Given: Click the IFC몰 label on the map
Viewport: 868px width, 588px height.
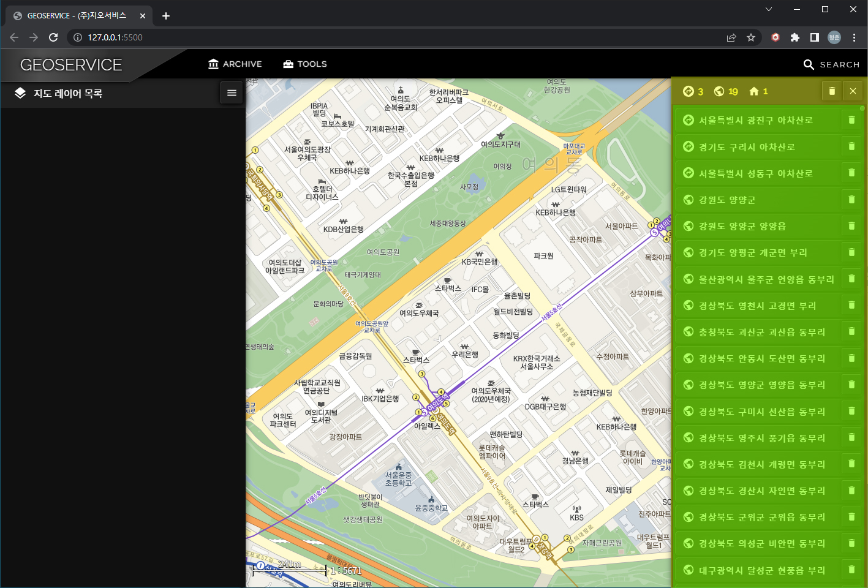Looking at the screenshot, I should (x=480, y=289).
